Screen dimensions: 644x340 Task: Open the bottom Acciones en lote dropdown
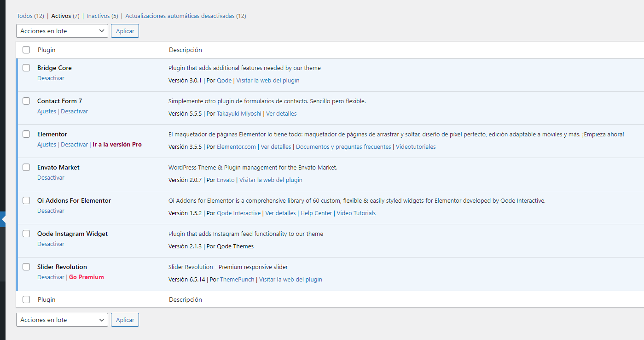tap(62, 320)
